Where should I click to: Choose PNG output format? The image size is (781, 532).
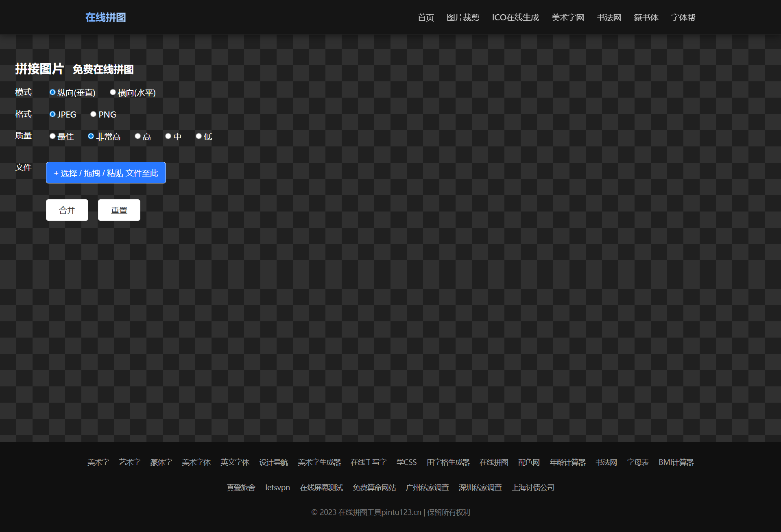click(94, 114)
